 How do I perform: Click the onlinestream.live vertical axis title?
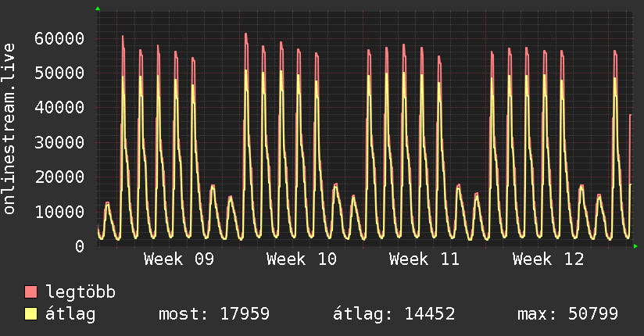(x=9, y=129)
